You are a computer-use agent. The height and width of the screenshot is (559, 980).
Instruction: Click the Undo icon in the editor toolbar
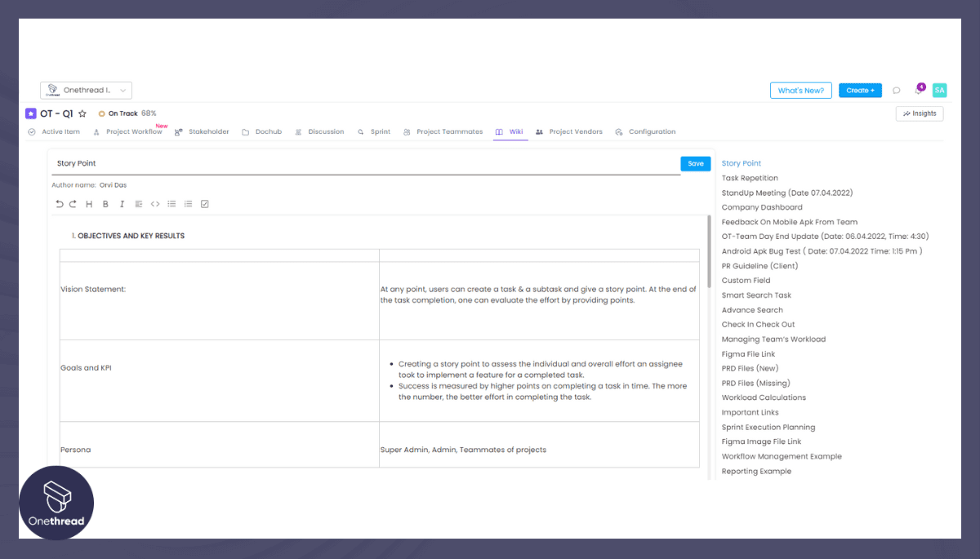[60, 204]
